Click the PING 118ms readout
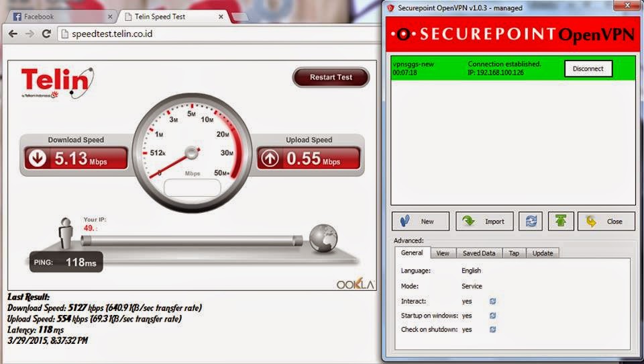 pyautogui.click(x=66, y=262)
